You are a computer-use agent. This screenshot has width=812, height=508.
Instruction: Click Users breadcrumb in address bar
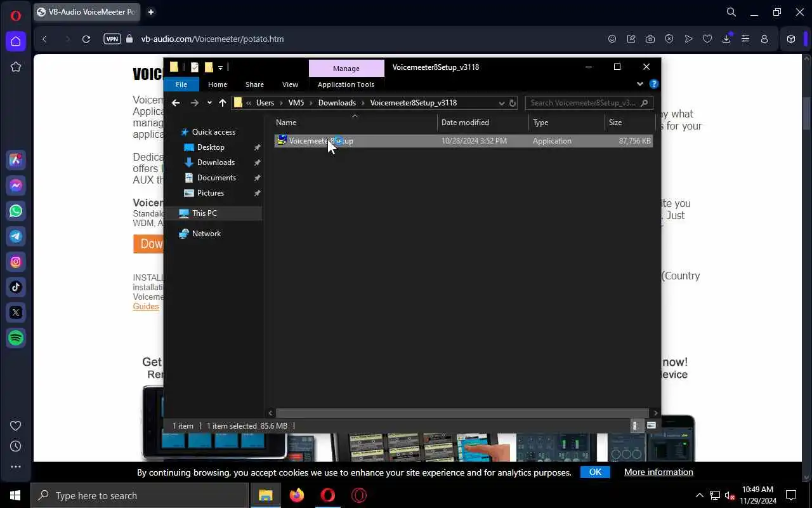click(265, 103)
